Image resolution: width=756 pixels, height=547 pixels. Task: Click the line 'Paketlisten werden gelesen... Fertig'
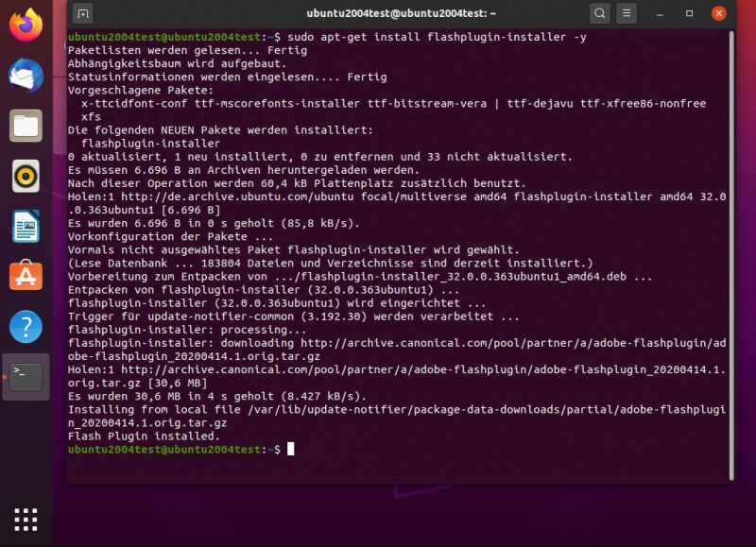coord(187,51)
